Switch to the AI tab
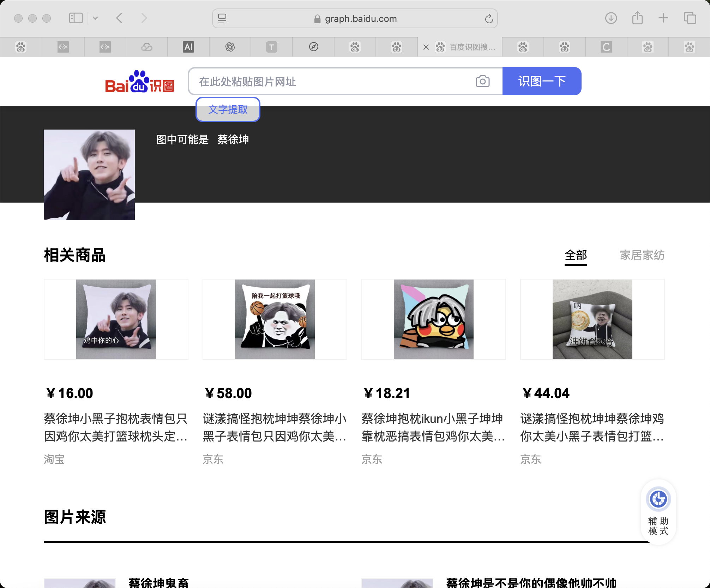Image resolution: width=710 pixels, height=588 pixels. [188, 47]
